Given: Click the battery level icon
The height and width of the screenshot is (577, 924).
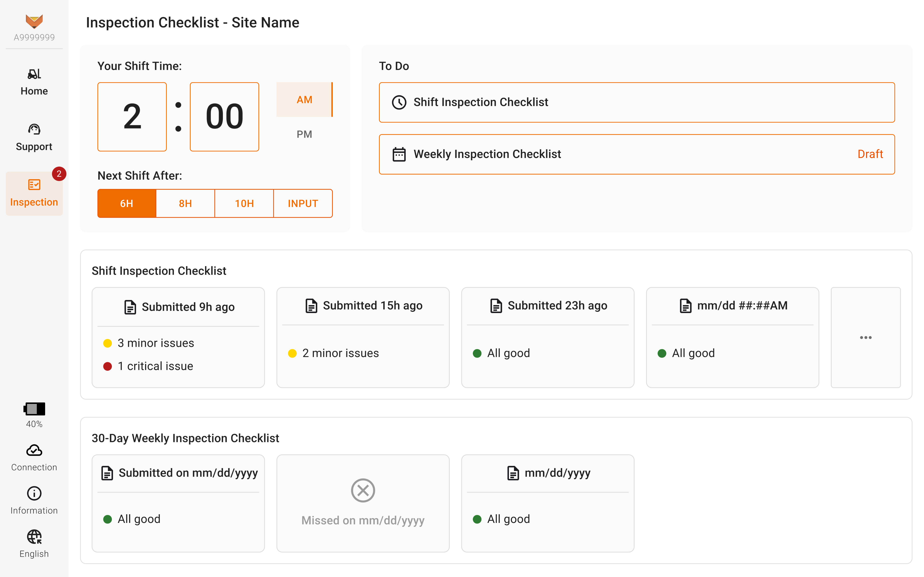Looking at the screenshot, I should coord(34,409).
